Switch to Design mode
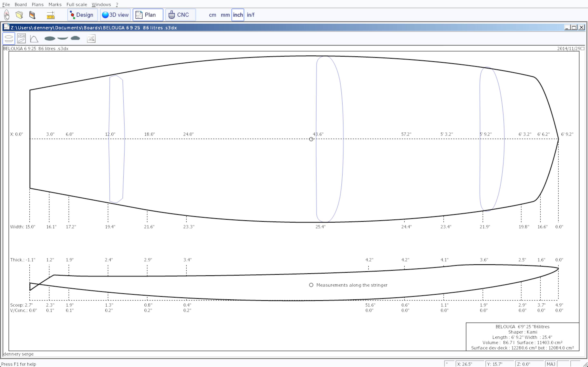588x367 pixels. pyautogui.click(x=82, y=15)
